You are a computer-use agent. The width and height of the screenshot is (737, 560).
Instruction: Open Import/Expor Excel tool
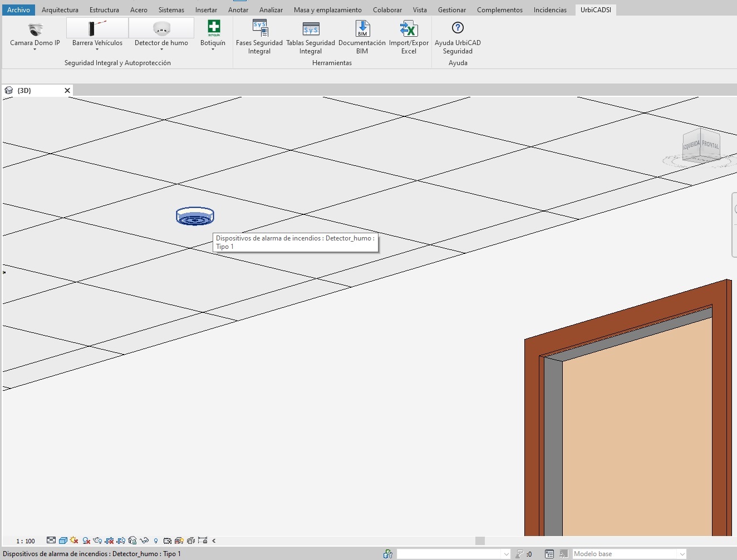coord(409,29)
